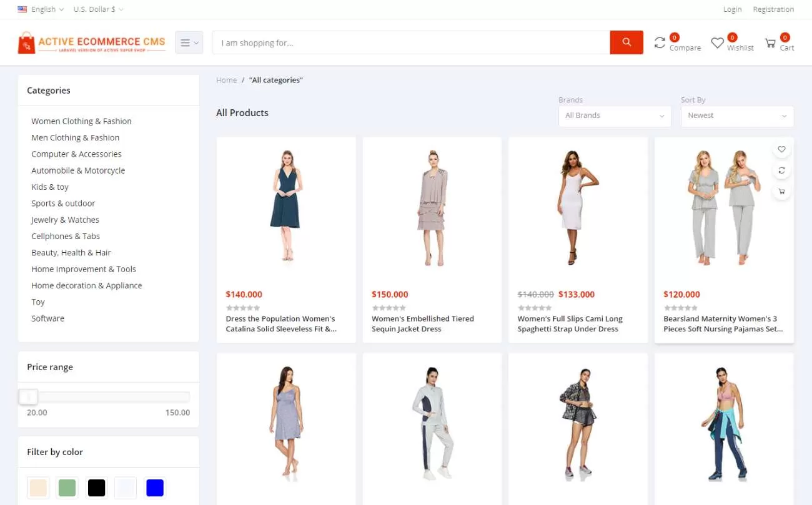Open the U.S. Dollar currency dropdown

[x=98, y=9]
